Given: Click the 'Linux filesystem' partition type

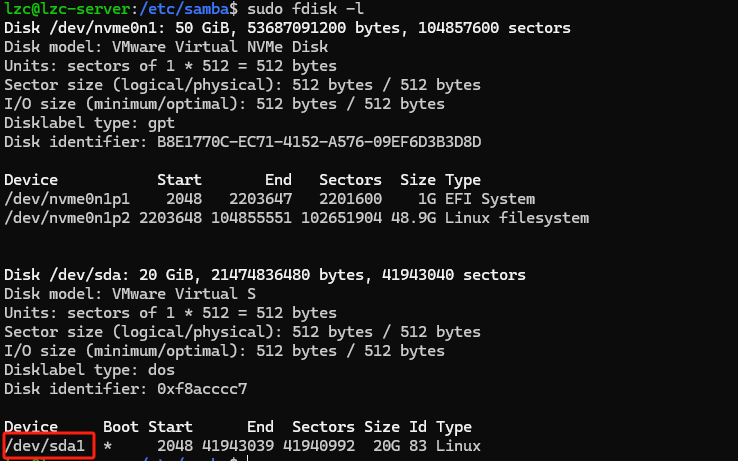Looking at the screenshot, I should click(517, 217).
